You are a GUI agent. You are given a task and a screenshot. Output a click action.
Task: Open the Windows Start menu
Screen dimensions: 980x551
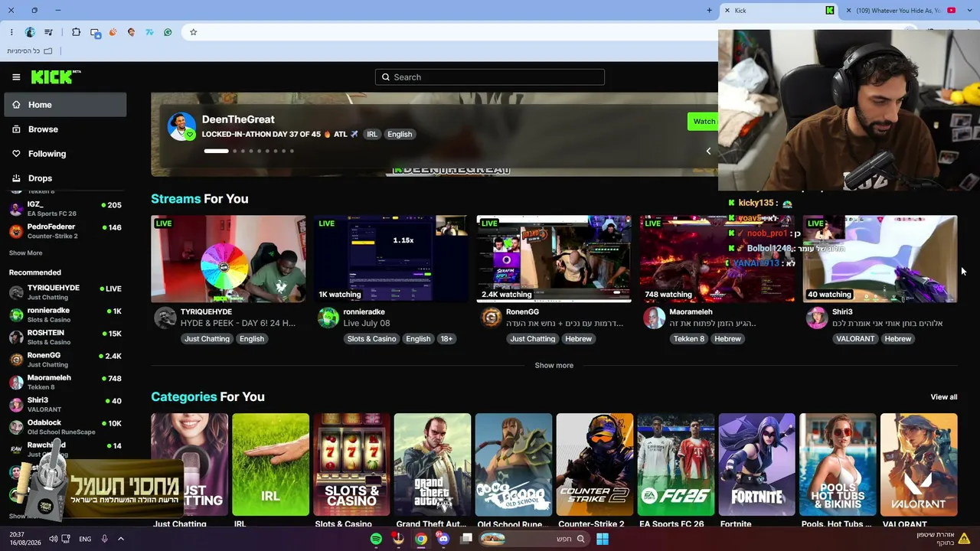point(603,539)
